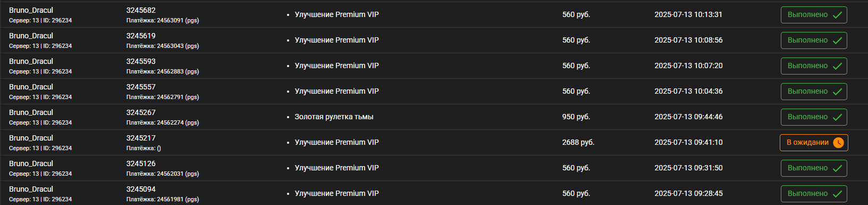Click checkmark icon for order 3245682
This screenshot has height=205, width=868.
point(837,15)
